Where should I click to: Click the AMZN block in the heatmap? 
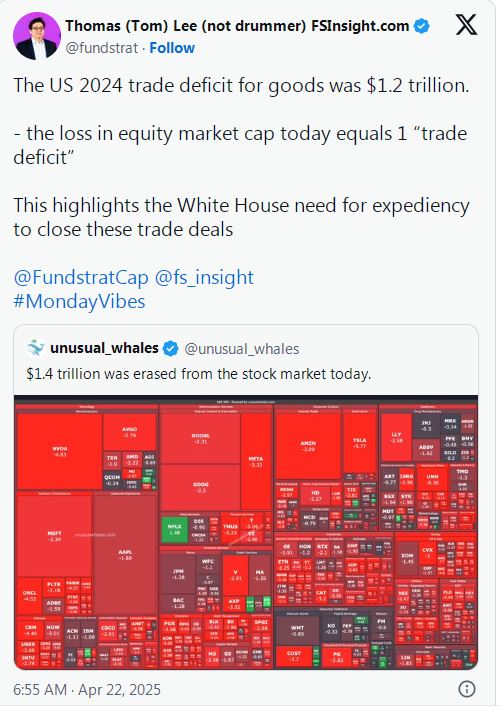coord(308,446)
